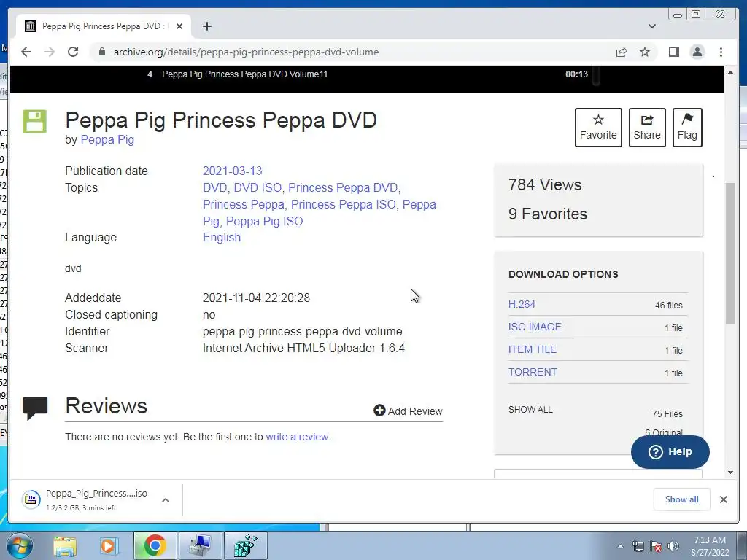Click the network tray icon
The width and height of the screenshot is (747, 560).
point(638,546)
